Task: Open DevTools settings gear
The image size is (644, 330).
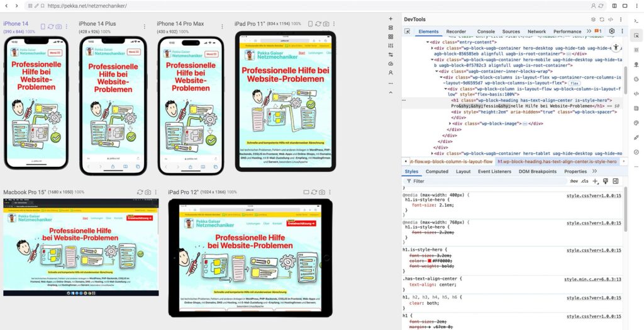Action: (611, 31)
